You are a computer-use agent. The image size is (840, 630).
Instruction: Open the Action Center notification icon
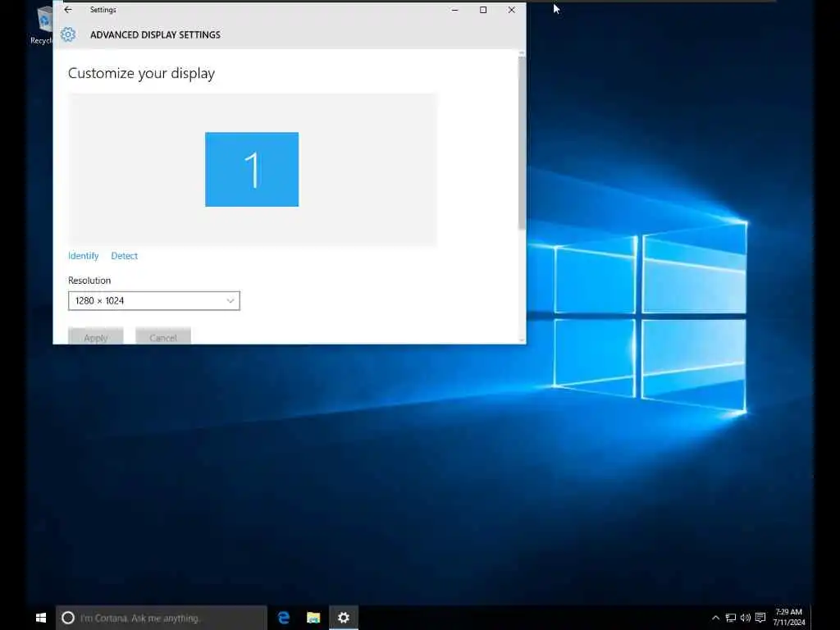click(760, 618)
